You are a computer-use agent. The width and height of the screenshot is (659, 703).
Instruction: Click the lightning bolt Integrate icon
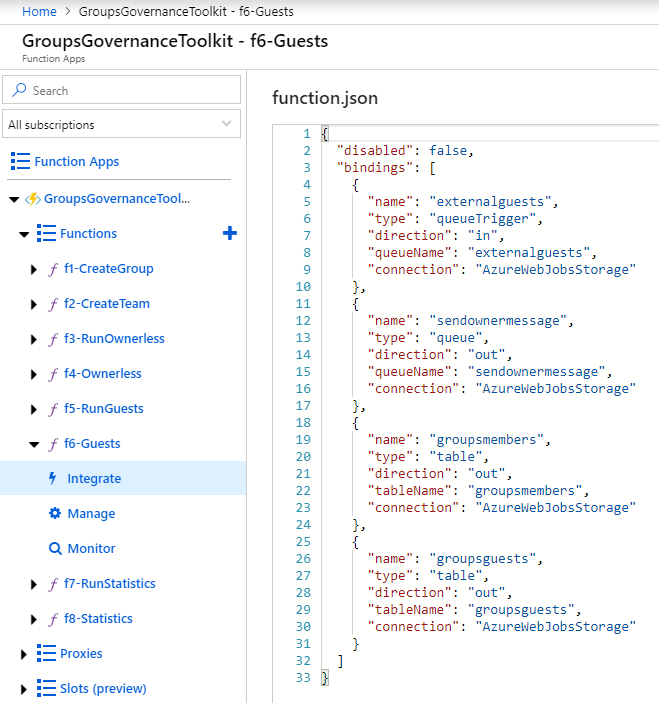[53, 478]
